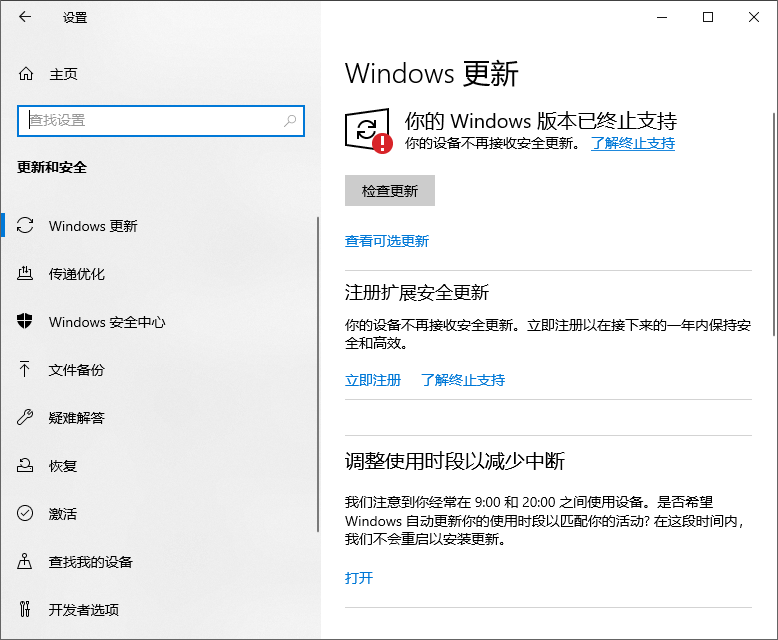Click the back arrow icon

[25, 17]
